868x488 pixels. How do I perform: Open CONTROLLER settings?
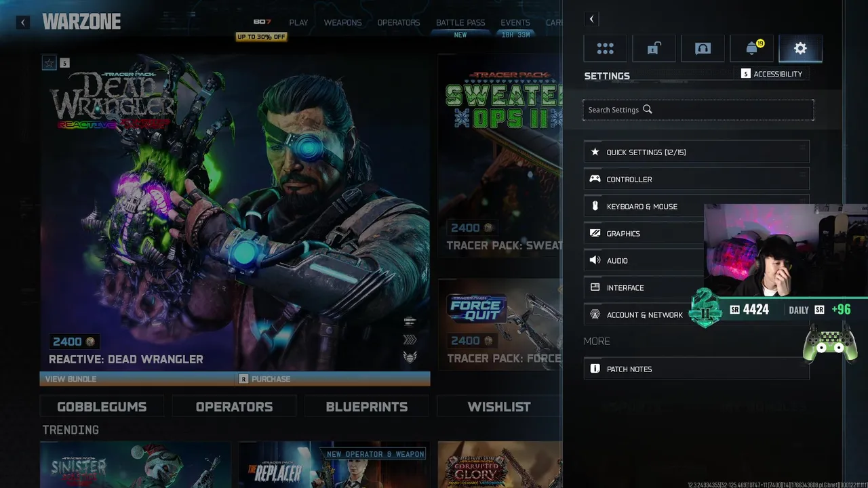tap(696, 179)
